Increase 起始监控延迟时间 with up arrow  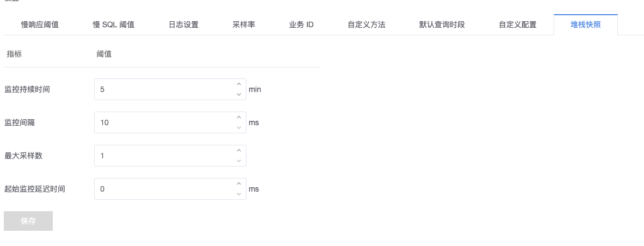tap(238, 184)
